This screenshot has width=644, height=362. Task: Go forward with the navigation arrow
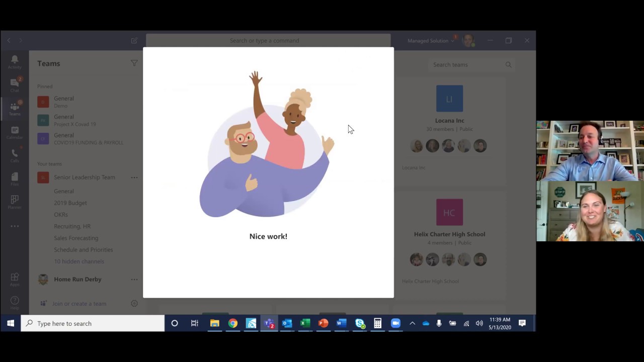[21, 40]
